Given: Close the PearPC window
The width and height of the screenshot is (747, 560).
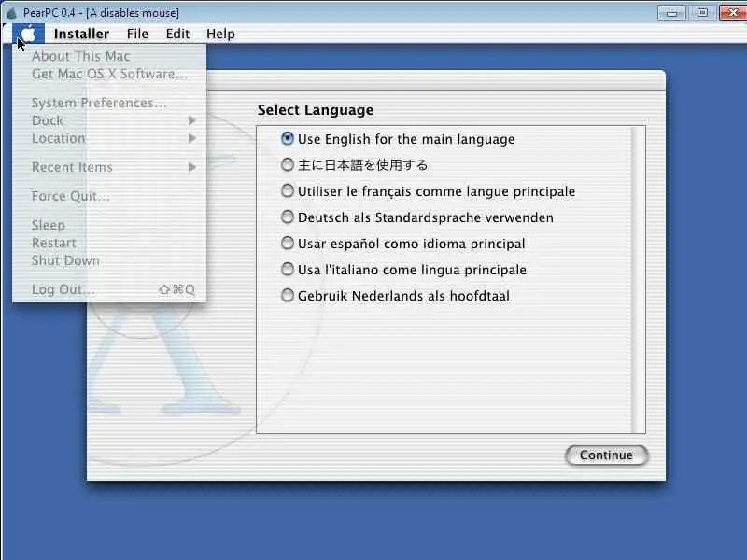Looking at the screenshot, I should click(x=733, y=12).
